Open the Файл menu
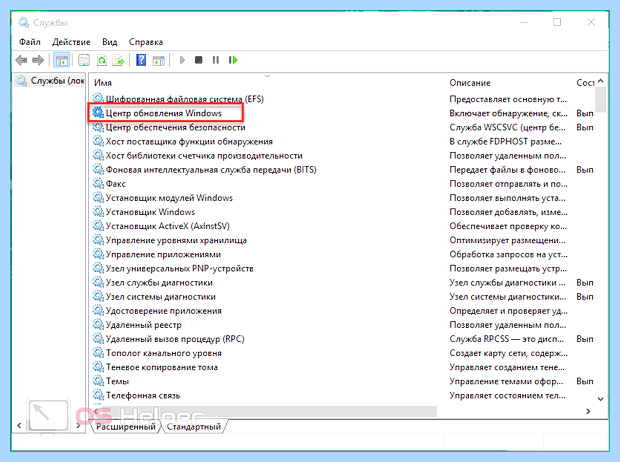620x462 pixels. pos(30,42)
